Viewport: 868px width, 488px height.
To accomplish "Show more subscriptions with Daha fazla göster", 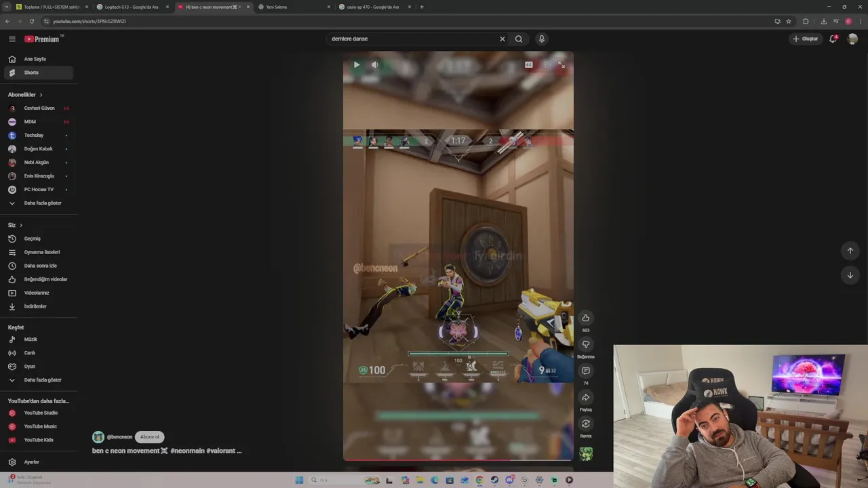I will (x=39, y=203).
